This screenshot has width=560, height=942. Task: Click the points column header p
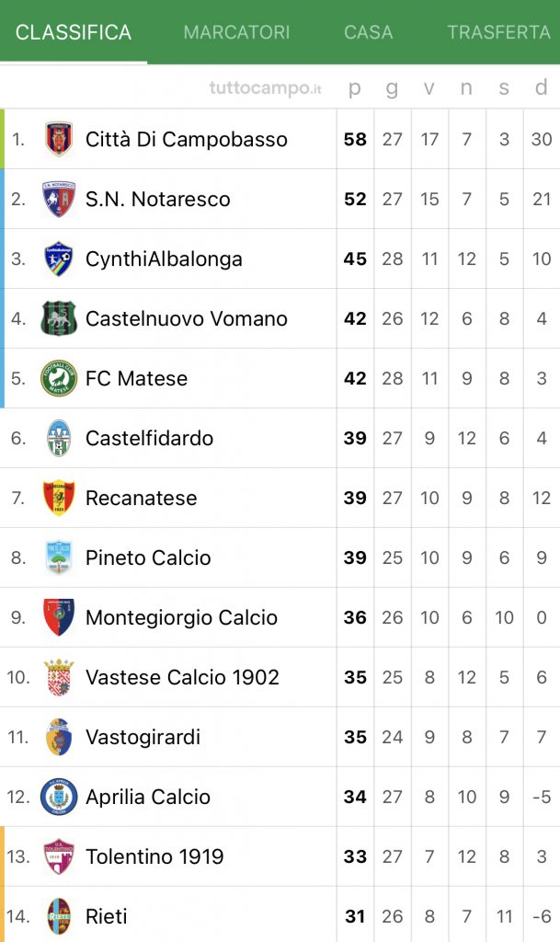pyautogui.click(x=355, y=87)
